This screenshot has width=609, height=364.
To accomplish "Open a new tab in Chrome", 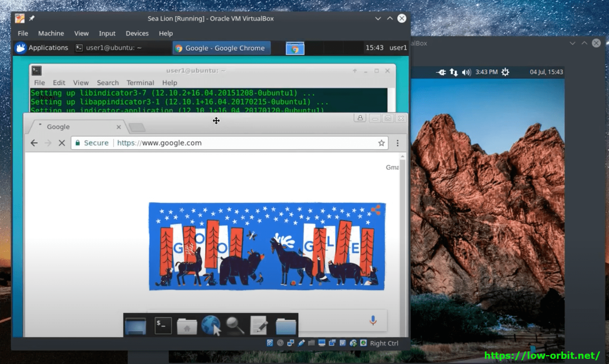I will pyautogui.click(x=137, y=127).
